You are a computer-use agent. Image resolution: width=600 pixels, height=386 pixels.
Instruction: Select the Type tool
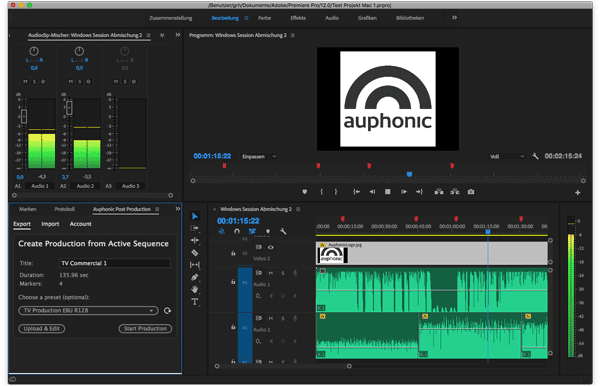pos(195,301)
